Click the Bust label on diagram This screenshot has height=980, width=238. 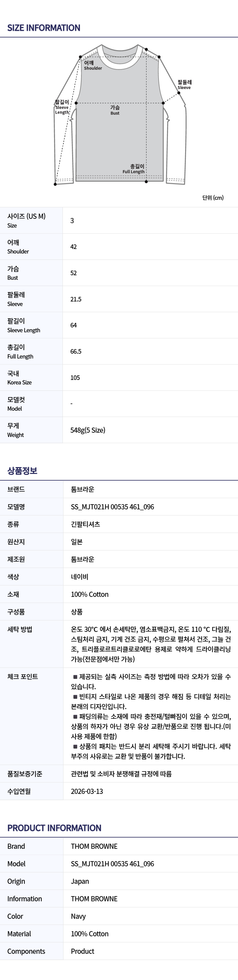pos(115,110)
